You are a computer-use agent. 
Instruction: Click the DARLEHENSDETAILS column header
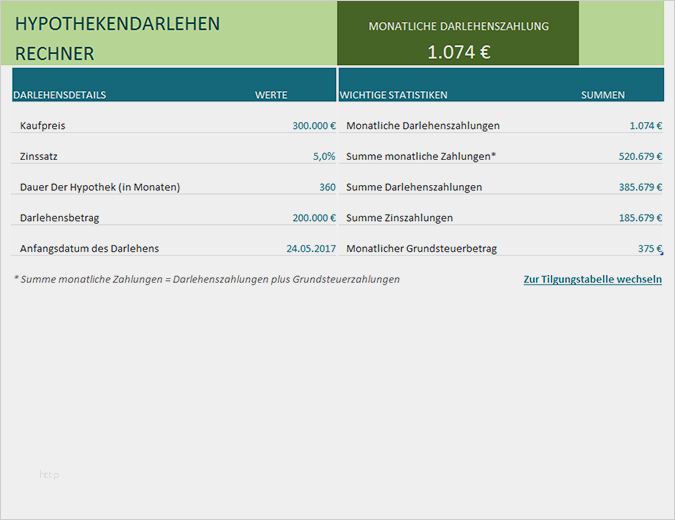pos(59,95)
